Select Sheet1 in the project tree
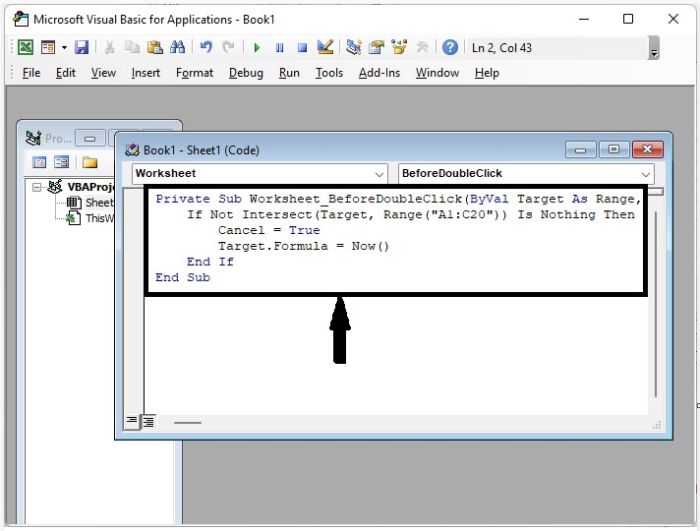Viewport: 700px width, 531px height. [x=100, y=203]
